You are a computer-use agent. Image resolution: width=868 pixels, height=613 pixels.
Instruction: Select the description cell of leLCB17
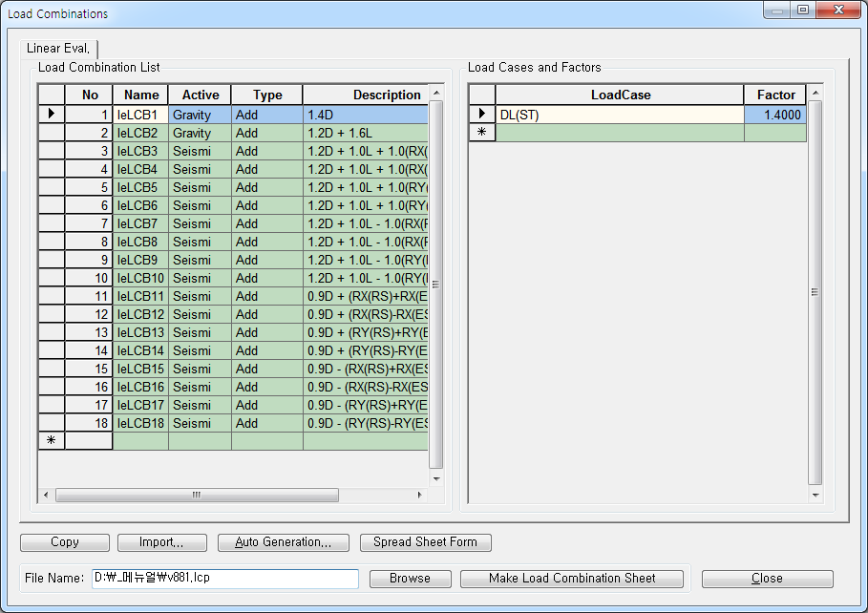pyautogui.click(x=366, y=405)
